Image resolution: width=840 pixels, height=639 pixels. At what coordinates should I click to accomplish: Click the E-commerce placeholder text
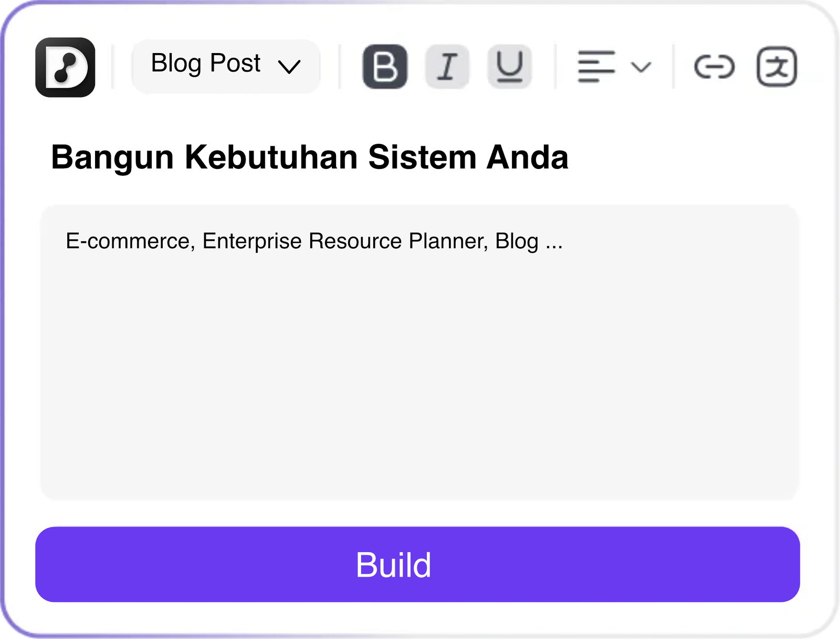point(314,241)
